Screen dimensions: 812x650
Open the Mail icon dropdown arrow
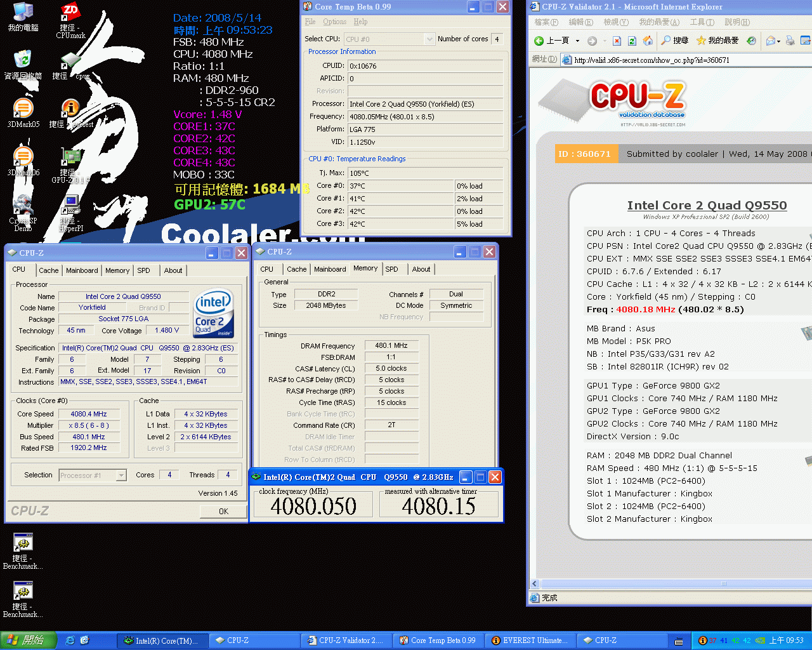[778, 41]
